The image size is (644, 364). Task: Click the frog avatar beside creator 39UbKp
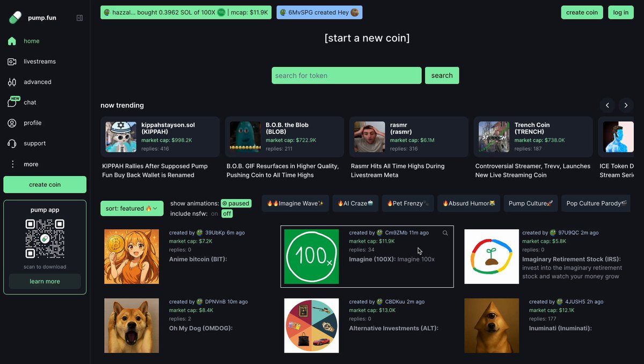point(200,233)
